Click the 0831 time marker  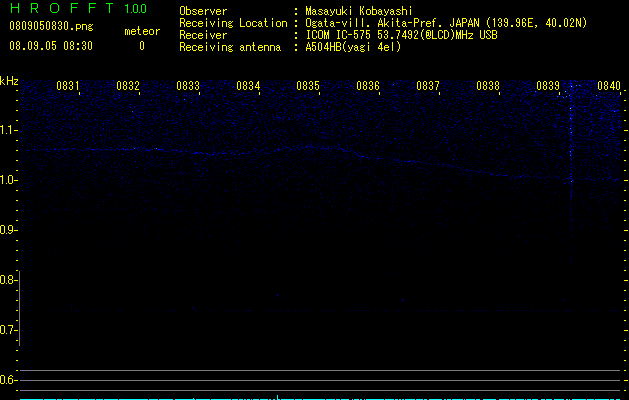[x=67, y=86]
